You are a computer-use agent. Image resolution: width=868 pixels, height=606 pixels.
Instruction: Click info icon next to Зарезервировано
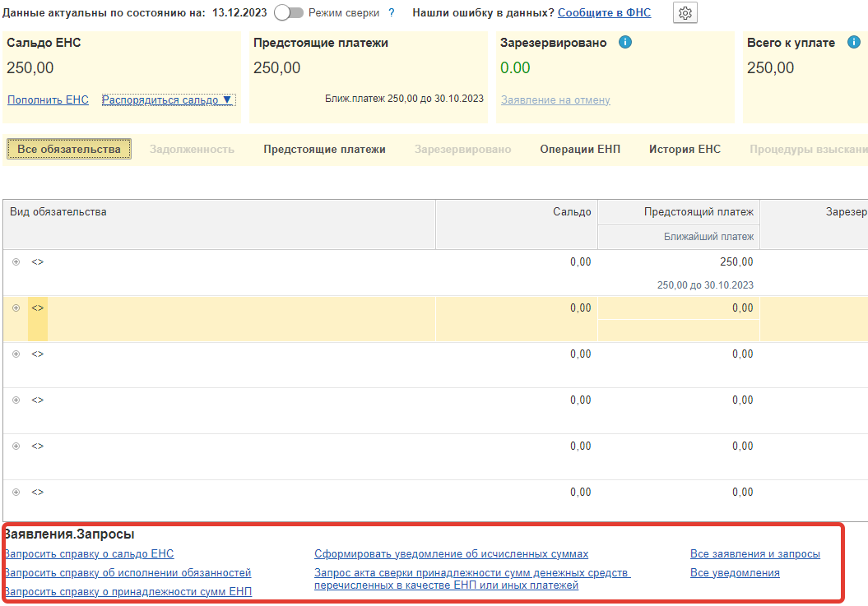coord(624,43)
